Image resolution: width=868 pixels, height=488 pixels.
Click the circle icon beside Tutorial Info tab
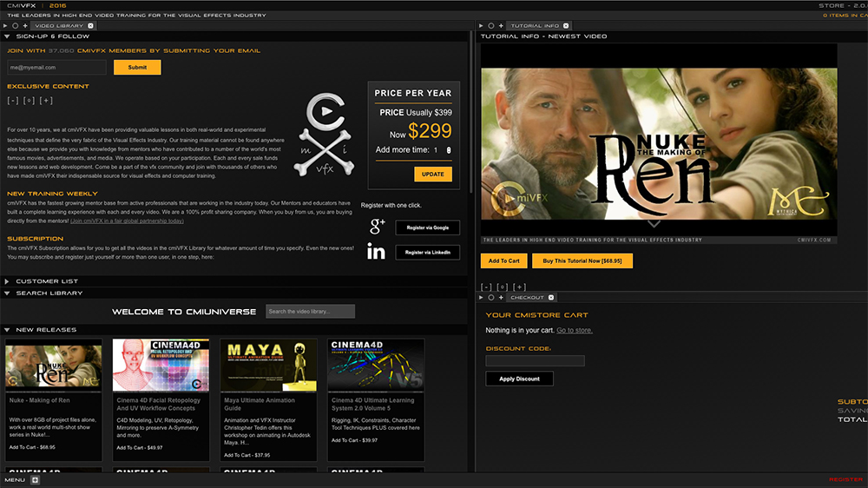[x=491, y=25]
